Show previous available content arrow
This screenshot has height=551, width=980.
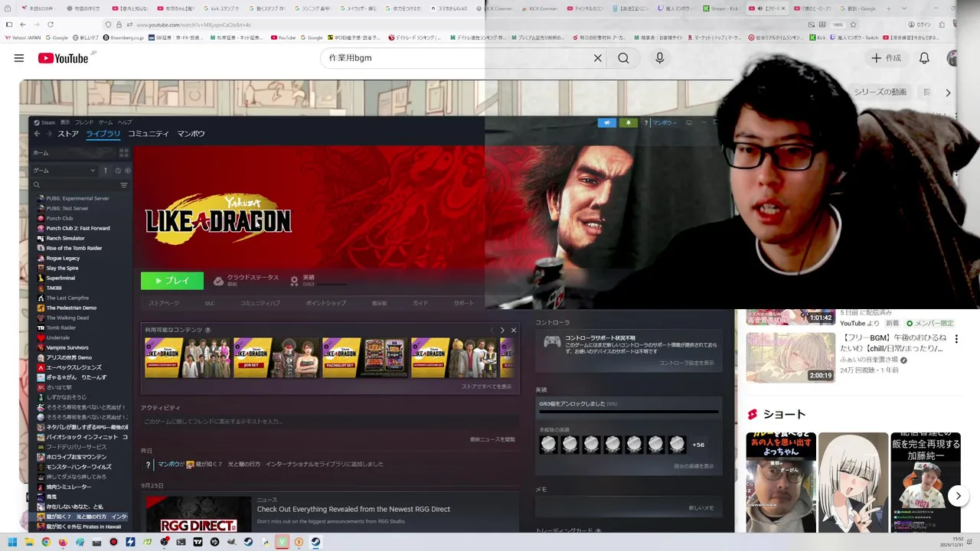pos(492,330)
